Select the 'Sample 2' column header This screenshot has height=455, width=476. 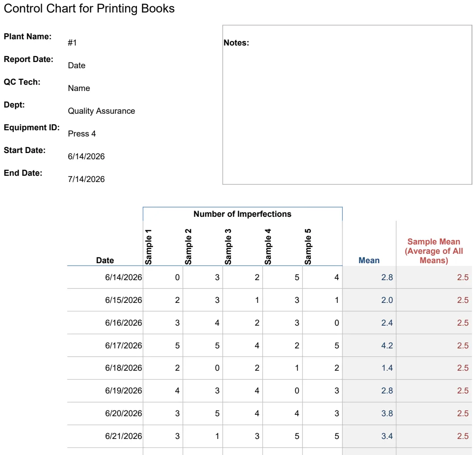pyautogui.click(x=188, y=247)
